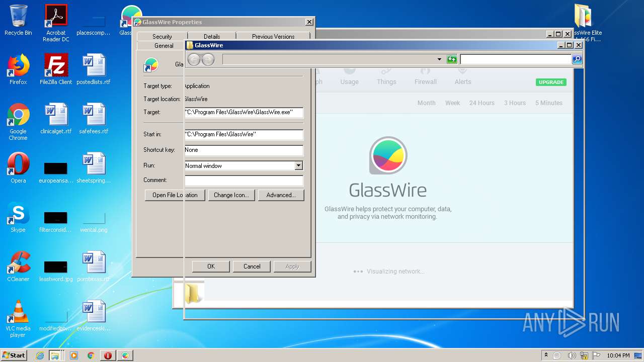Viewport: 644px width, 362px height.
Task: Open the Things tab in GlassWire
Action: click(386, 77)
